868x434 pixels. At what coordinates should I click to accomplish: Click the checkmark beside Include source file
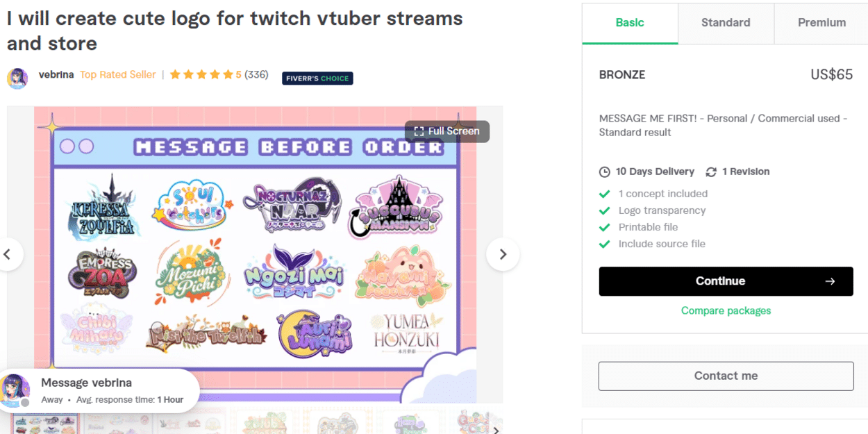(604, 244)
